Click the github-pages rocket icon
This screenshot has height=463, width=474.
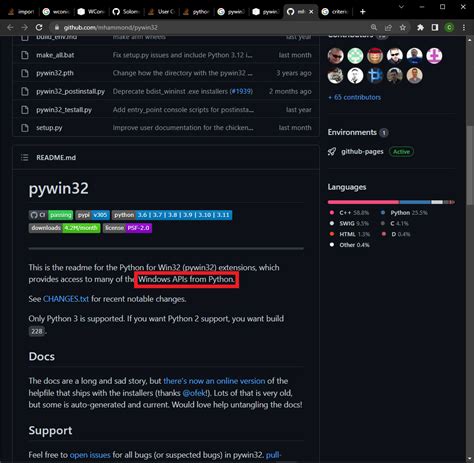(332, 152)
